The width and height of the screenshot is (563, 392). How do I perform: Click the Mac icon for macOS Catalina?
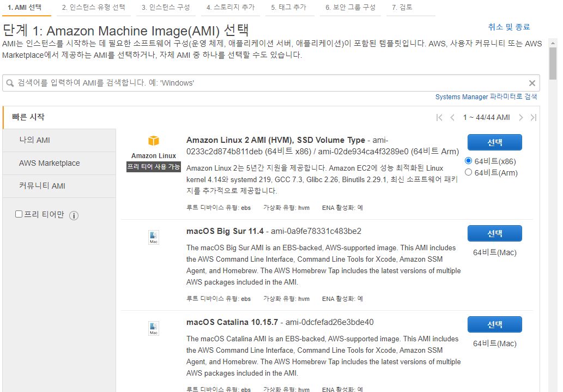[x=154, y=328]
